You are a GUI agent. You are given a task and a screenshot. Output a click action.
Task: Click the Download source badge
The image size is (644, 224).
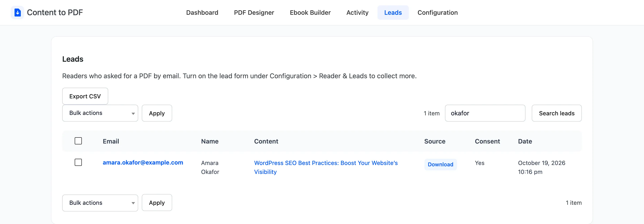pos(440,165)
